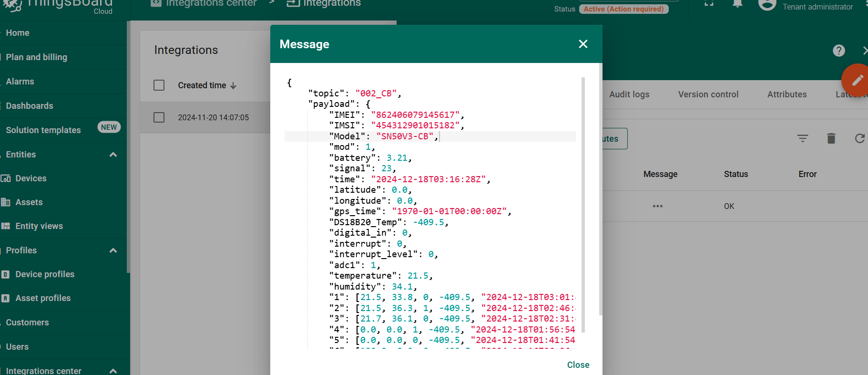Image resolution: width=868 pixels, height=375 pixels.
Task: Click the Error column header
Action: point(807,174)
